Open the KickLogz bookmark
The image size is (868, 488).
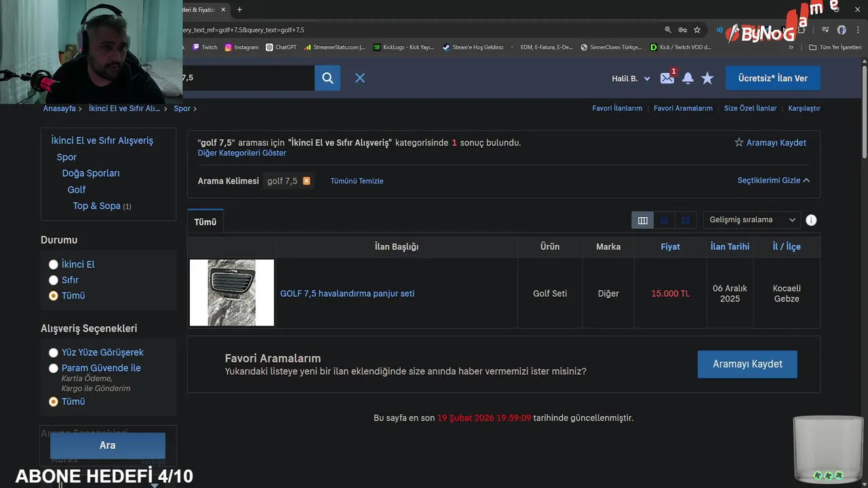point(403,47)
